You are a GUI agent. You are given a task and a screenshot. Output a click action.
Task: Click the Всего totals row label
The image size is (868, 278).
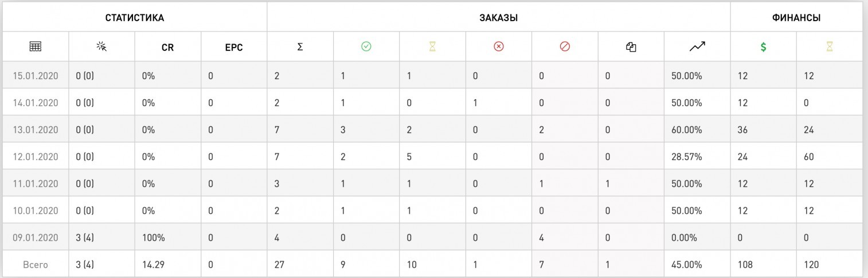point(35,264)
